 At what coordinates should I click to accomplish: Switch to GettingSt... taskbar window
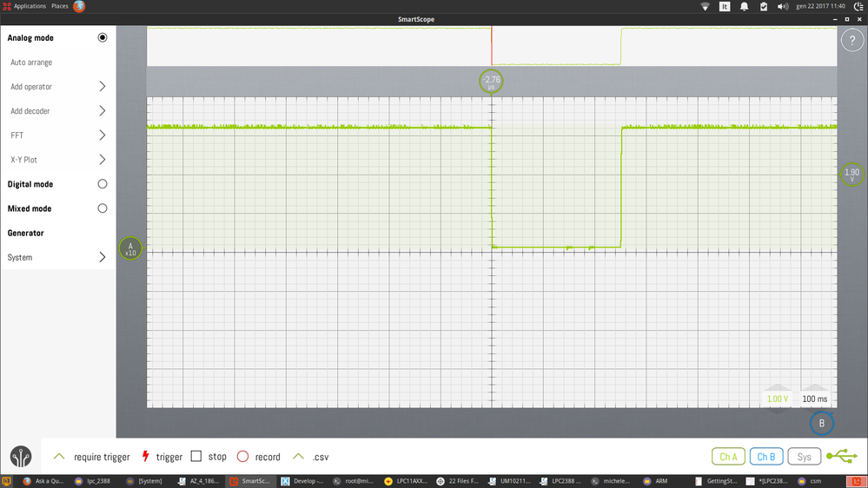[x=716, y=481]
